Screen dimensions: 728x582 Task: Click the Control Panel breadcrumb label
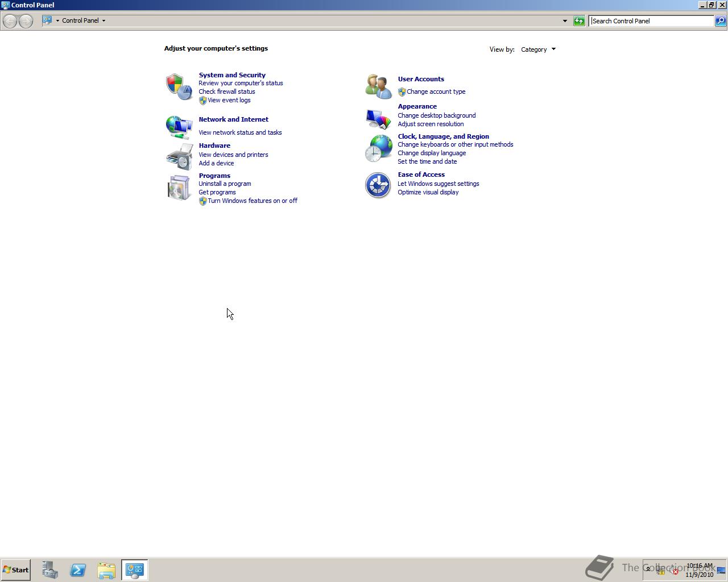(80, 20)
